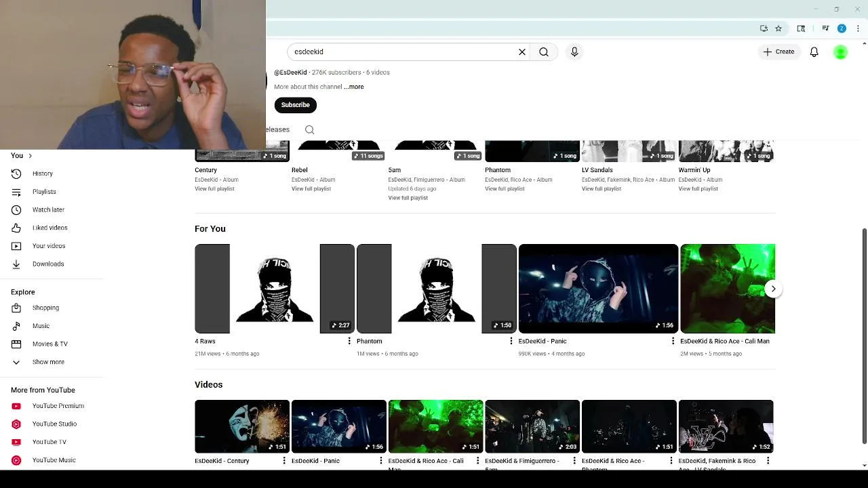
Task: Open Watch later list
Action: (52, 209)
